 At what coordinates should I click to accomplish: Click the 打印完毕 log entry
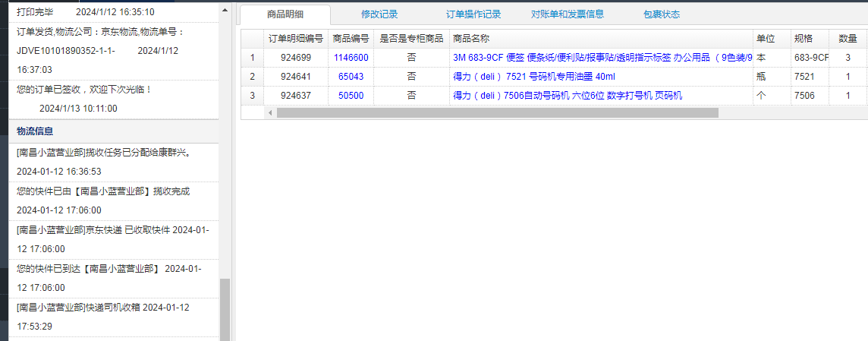tap(114, 11)
